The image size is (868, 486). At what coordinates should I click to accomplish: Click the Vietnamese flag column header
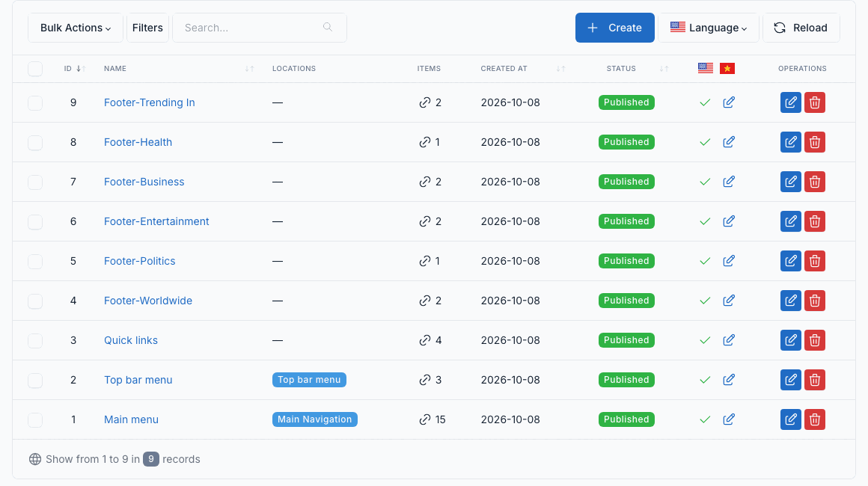[727, 69]
